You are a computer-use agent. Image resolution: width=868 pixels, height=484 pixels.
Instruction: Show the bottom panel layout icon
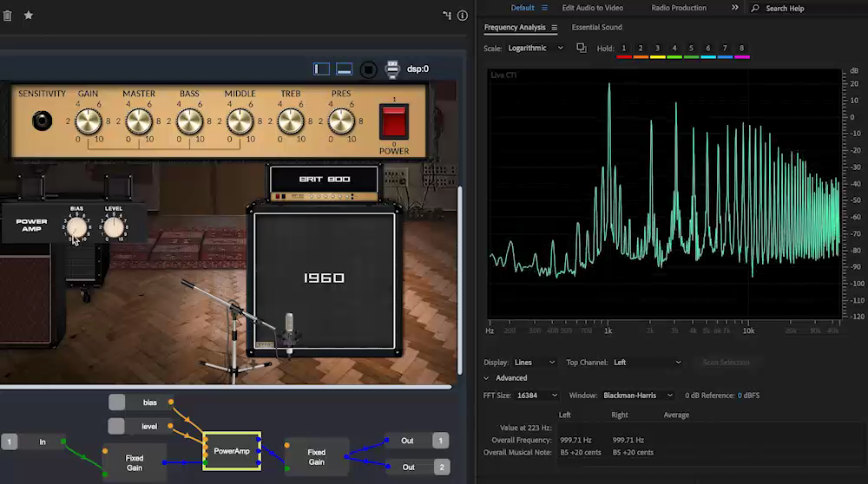345,69
